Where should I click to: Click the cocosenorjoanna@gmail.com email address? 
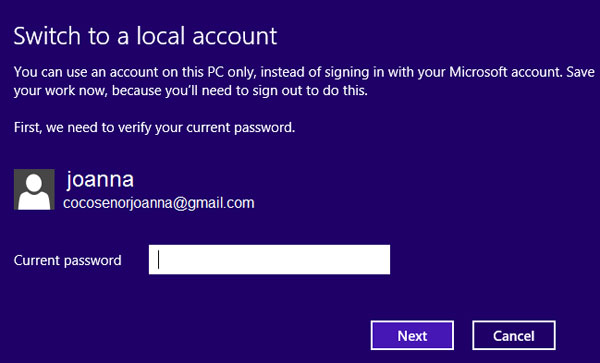pos(159,203)
